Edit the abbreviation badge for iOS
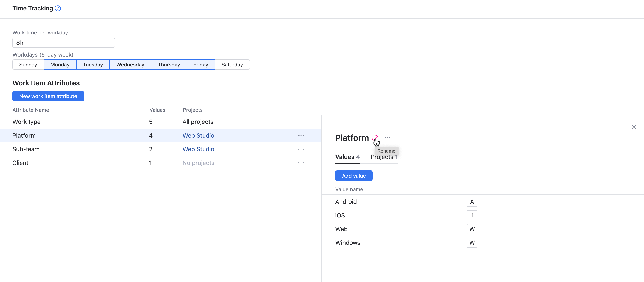The width and height of the screenshot is (644, 282). pyautogui.click(x=472, y=215)
